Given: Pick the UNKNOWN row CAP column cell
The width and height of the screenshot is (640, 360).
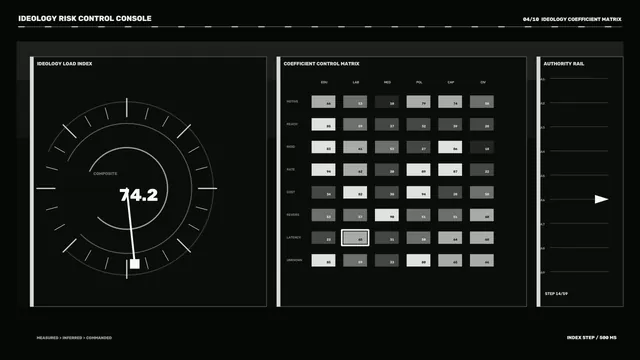Looking at the screenshot, I should (450, 260).
